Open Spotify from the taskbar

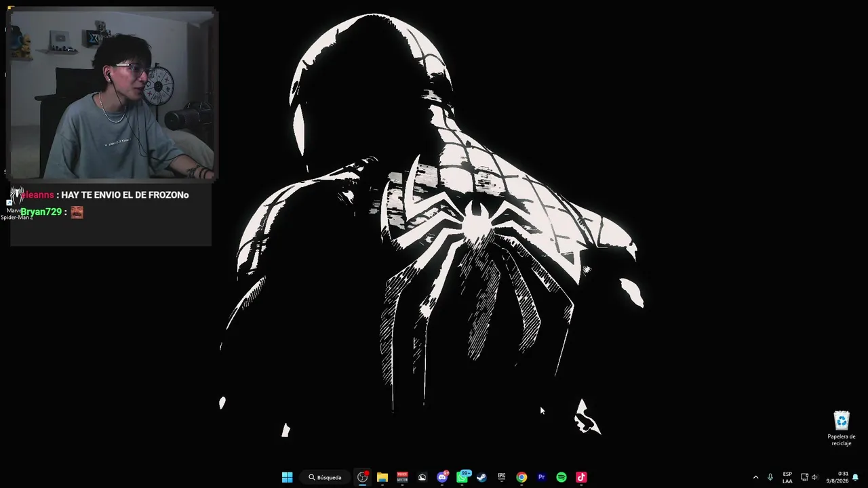(x=561, y=477)
